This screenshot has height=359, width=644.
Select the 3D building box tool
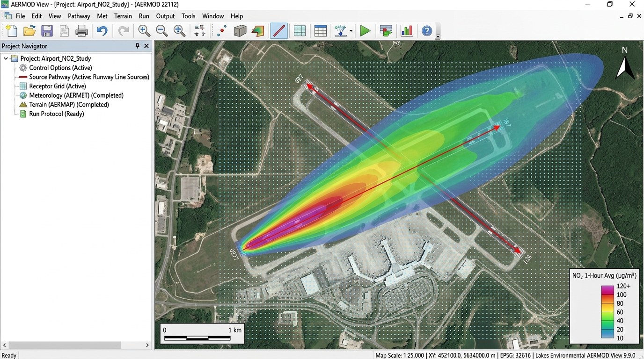pyautogui.click(x=240, y=31)
